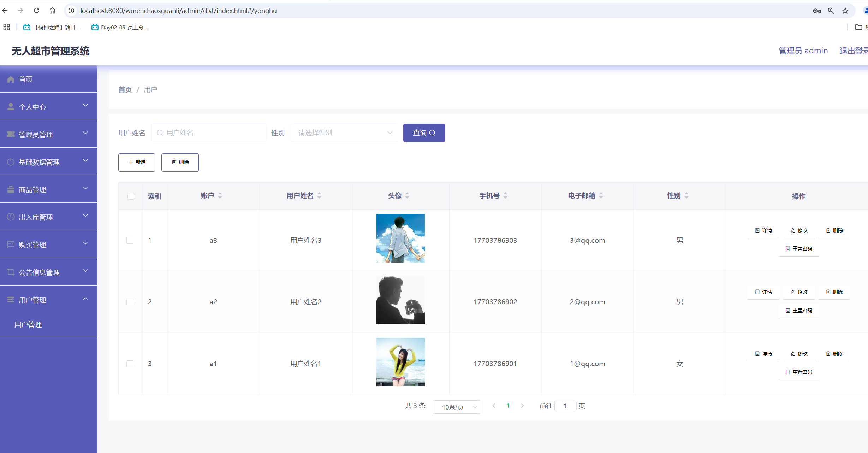
Task: Check the checkbox for row a3
Action: tap(130, 240)
